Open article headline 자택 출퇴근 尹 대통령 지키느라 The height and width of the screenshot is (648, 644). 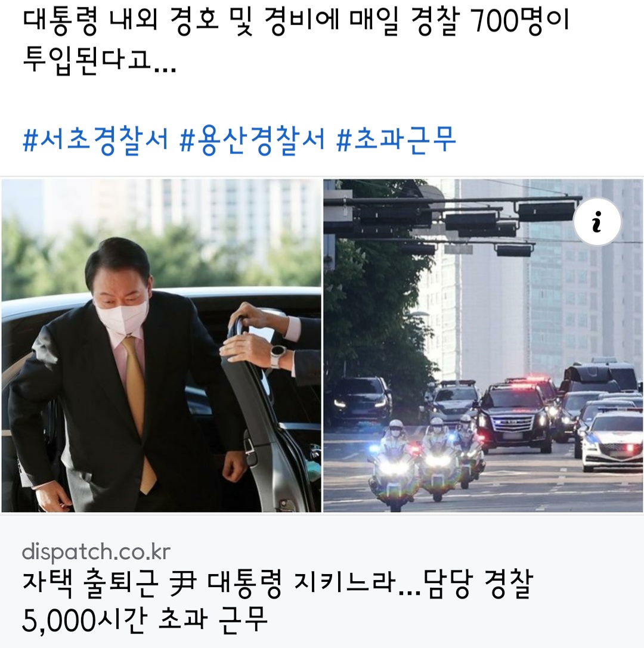click(x=209, y=584)
